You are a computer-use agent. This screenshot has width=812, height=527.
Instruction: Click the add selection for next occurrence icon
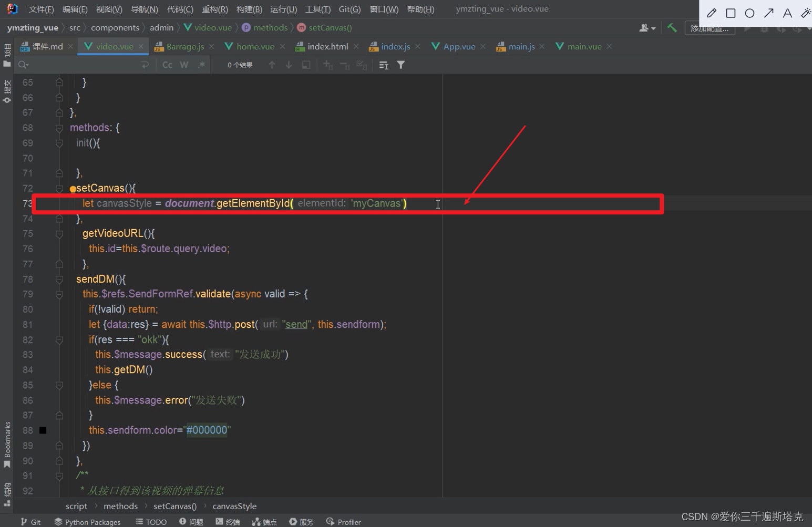pyautogui.click(x=328, y=65)
